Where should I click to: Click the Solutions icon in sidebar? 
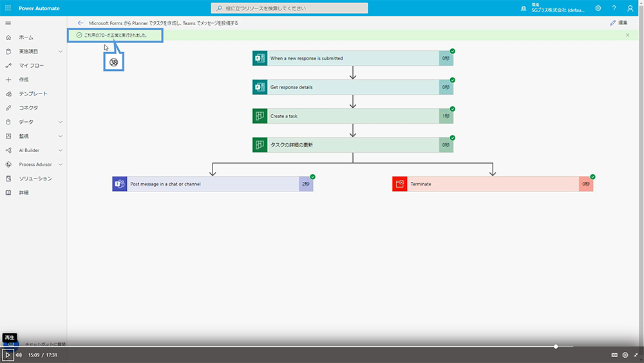(x=8, y=179)
